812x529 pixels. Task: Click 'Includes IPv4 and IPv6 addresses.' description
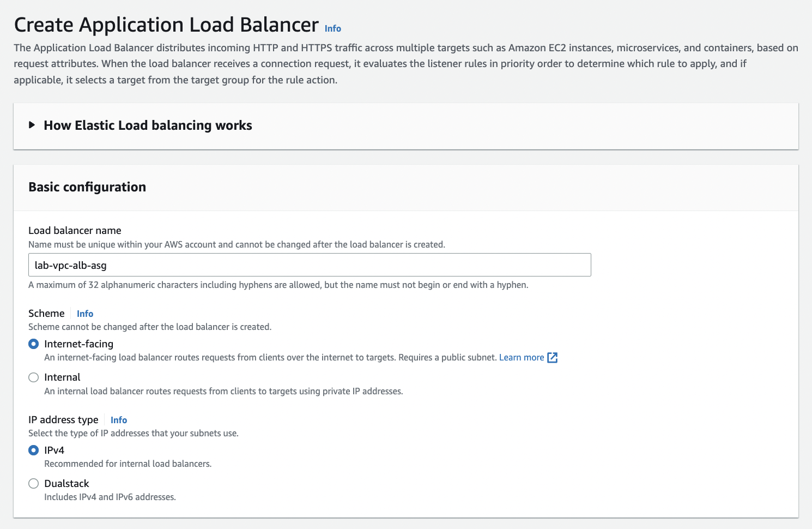click(x=110, y=497)
